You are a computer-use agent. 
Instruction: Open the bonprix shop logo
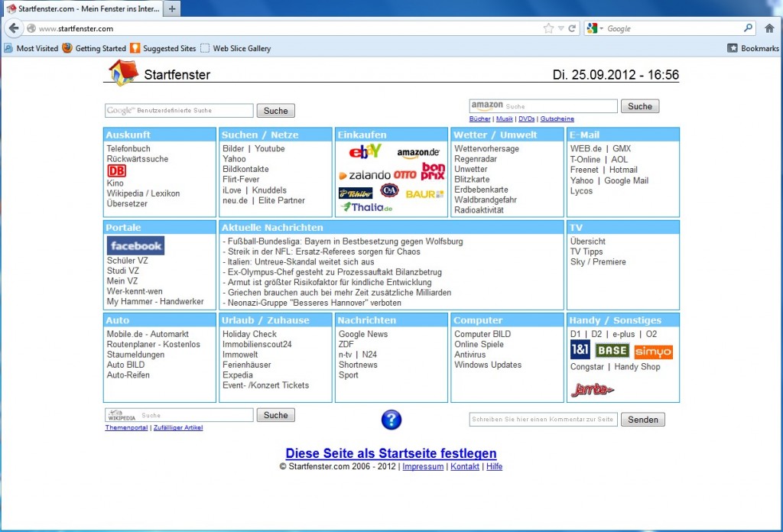(433, 171)
